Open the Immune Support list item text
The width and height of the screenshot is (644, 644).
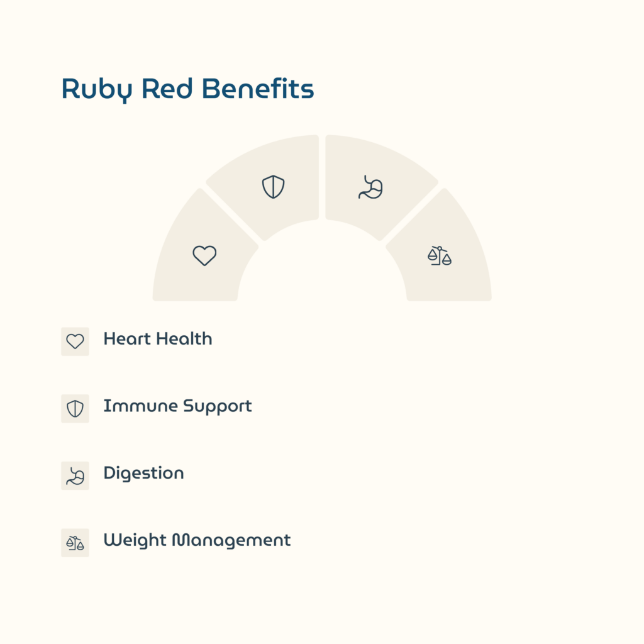click(x=177, y=406)
